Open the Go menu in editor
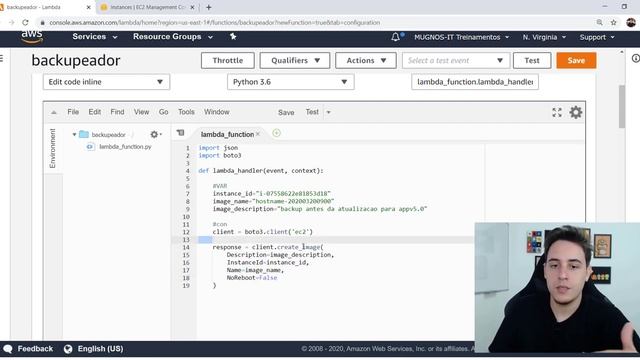The width and height of the screenshot is (640, 360). [x=163, y=112]
